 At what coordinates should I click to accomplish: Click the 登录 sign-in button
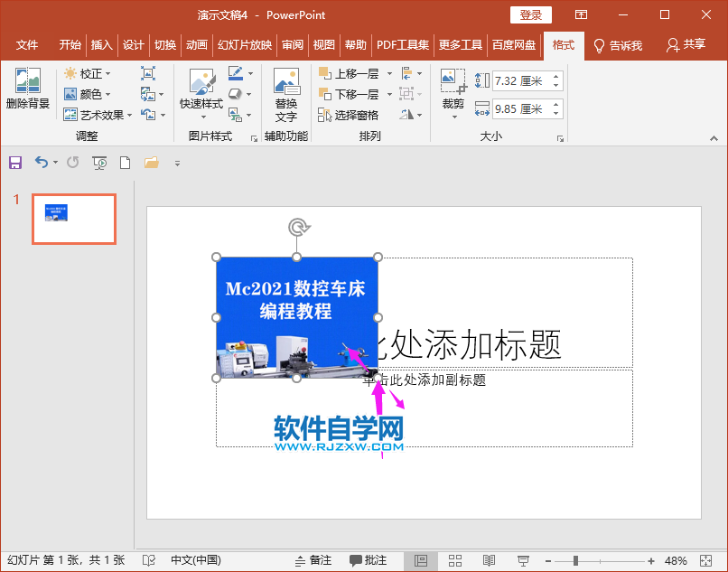(531, 14)
